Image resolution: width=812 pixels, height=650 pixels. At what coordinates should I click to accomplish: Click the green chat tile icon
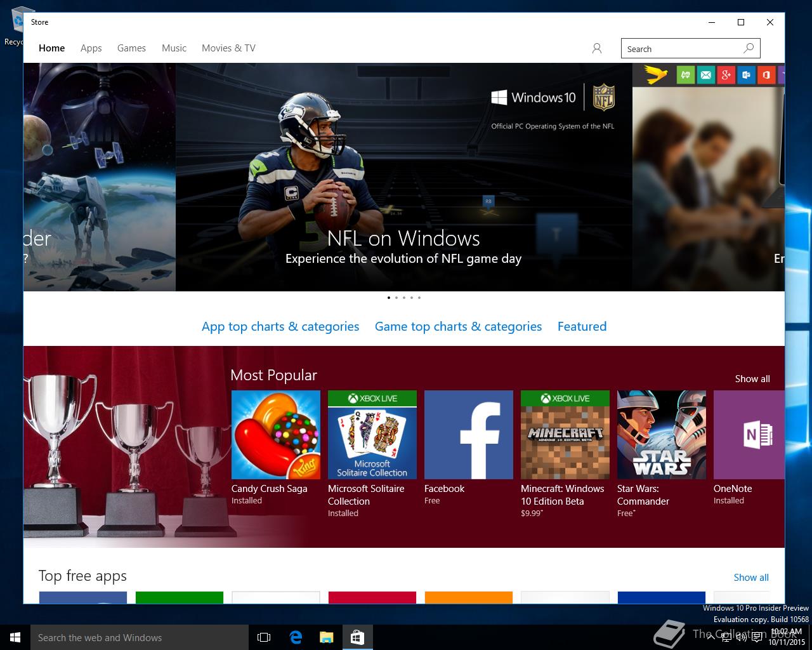tap(685, 75)
